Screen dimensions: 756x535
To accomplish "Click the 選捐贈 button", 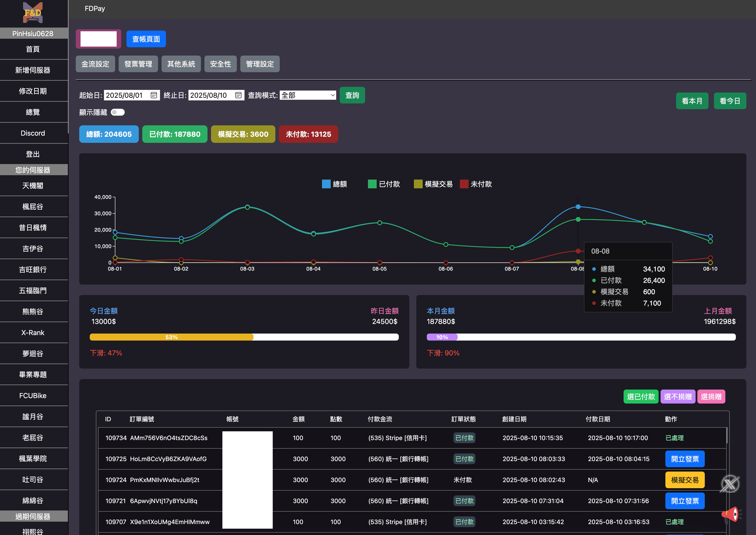I will (711, 397).
